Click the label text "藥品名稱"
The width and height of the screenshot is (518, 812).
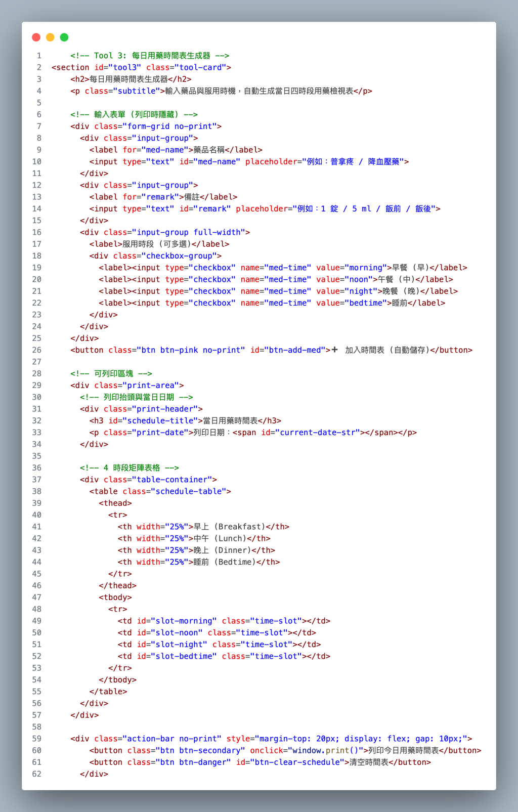(209, 150)
